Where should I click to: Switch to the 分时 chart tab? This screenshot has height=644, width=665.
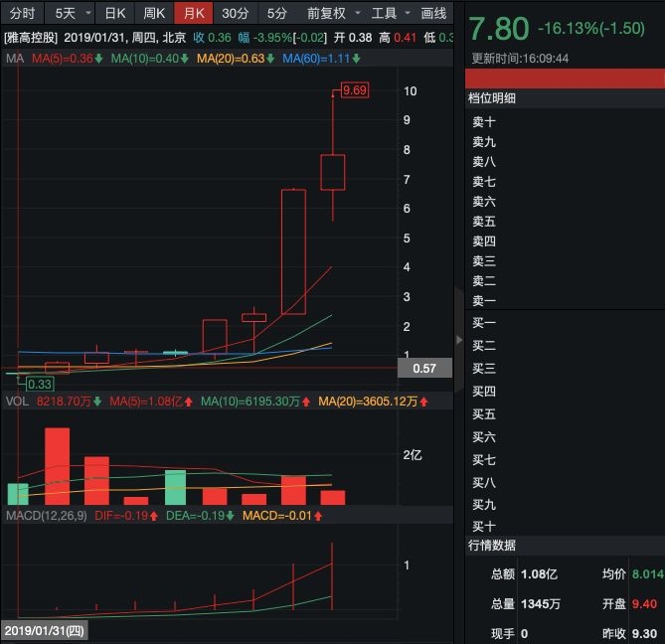pyautogui.click(x=22, y=13)
